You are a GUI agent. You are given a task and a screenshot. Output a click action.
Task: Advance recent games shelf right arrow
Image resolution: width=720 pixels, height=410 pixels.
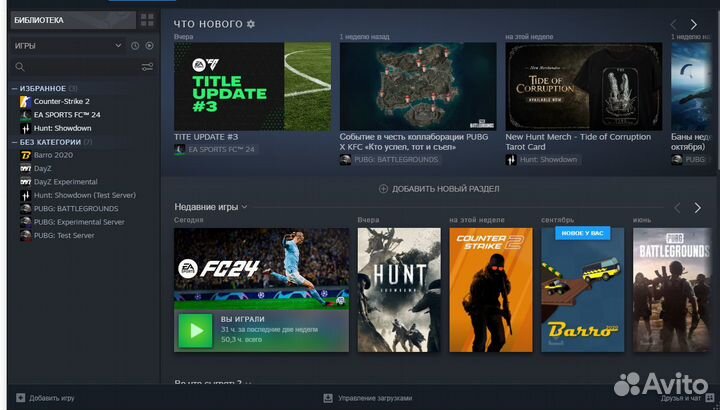(x=698, y=208)
